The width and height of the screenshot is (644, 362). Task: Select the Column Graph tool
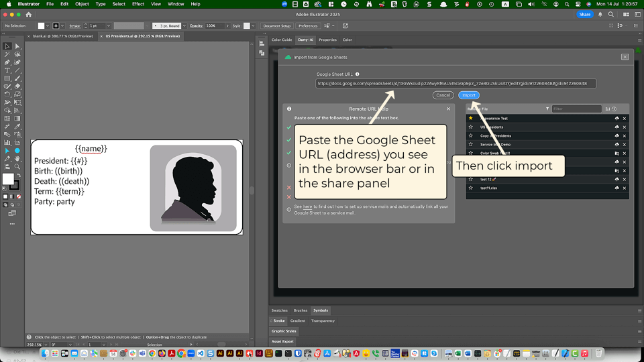pyautogui.click(x=7, y=142)
